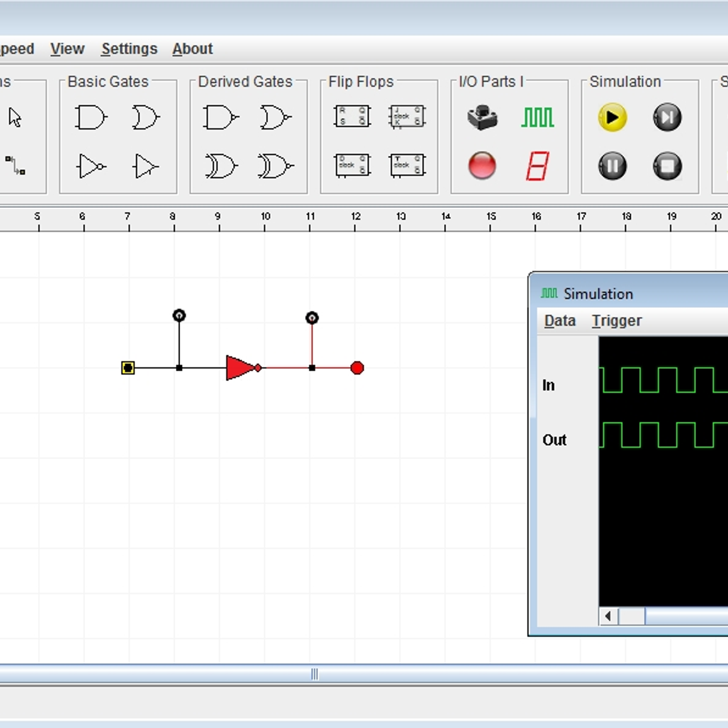This screenshot has width=728, height=728.
Task: Click the waveform scrollbar left arrow
Action: [x=608, y=617]
